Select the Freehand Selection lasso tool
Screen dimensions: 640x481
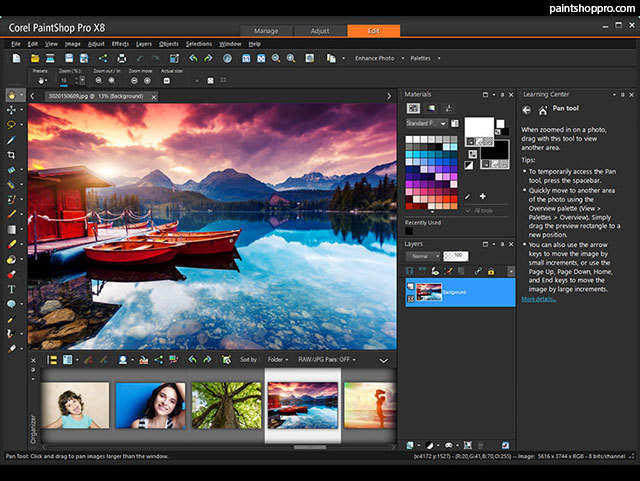(x=11, y=125)
